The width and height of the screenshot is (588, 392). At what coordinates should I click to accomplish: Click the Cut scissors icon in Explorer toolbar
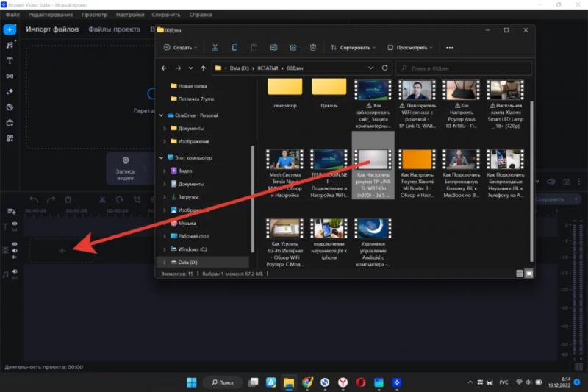click(215, 47)
